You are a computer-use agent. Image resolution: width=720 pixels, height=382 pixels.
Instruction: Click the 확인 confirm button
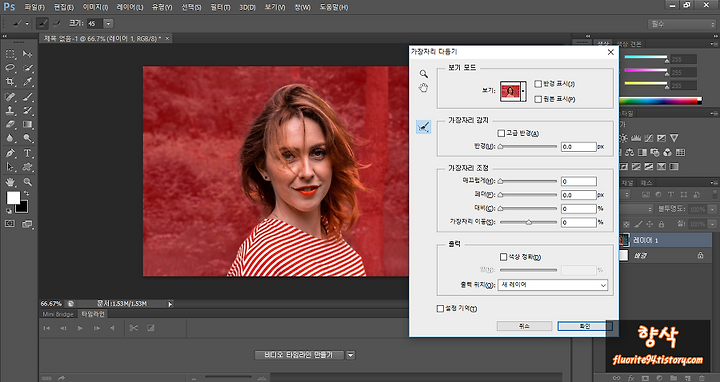click(585, 326)
